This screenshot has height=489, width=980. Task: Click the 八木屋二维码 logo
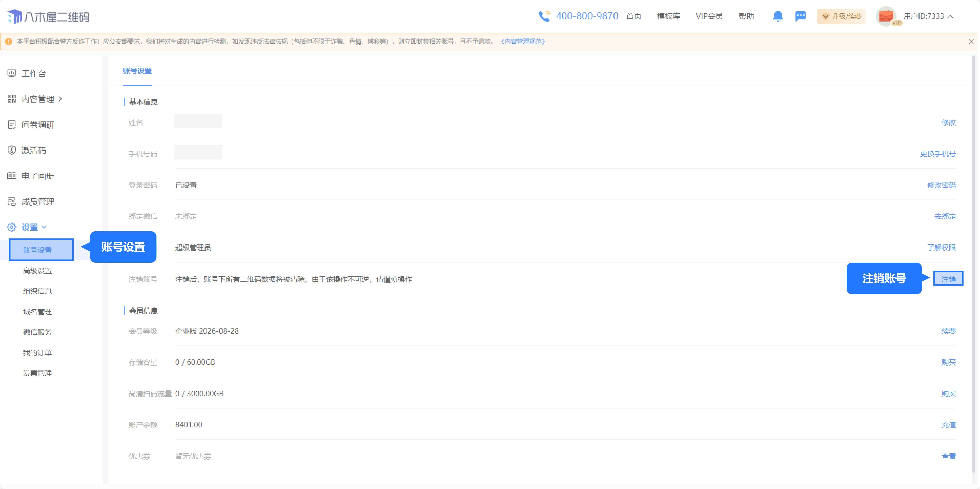pos(48,17)
